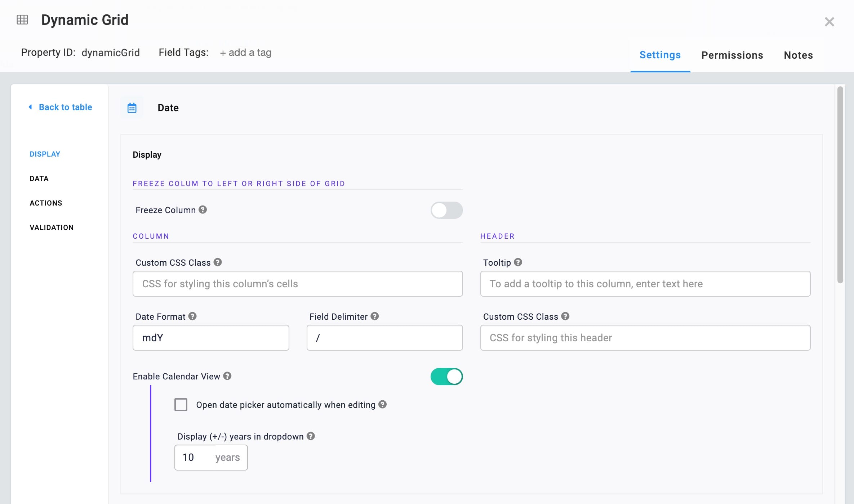
Task: Click help icon beside header Custom CSS Class
Action: [x=565, y=316]
